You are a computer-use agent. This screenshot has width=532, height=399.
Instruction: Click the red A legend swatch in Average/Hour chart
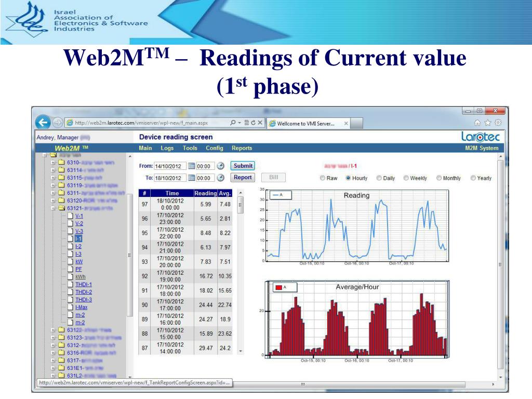click(279, 287)
